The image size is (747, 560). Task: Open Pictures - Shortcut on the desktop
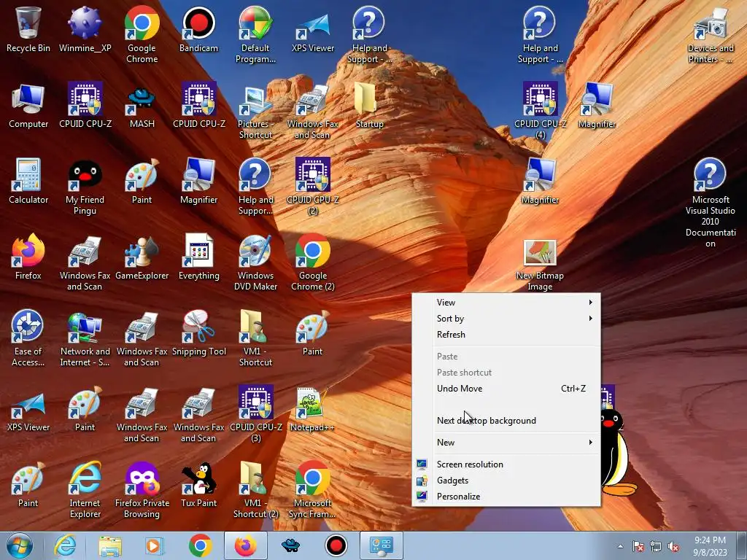click(x=255, y=111)
